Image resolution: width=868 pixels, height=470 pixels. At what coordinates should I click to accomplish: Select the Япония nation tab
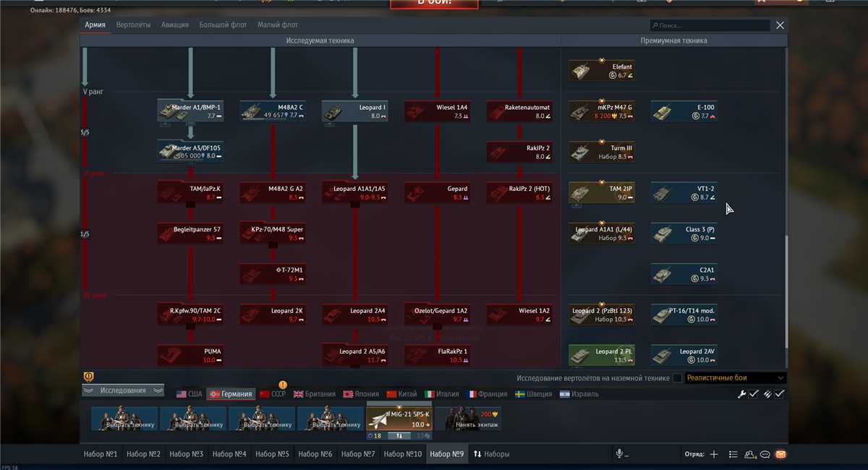(361, 394)
